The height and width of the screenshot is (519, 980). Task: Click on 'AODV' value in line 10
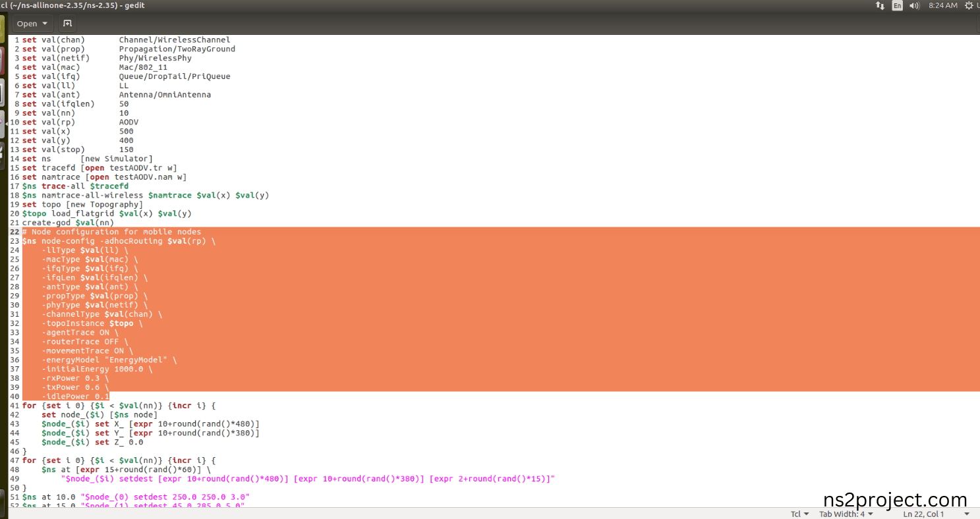[129, 123]
